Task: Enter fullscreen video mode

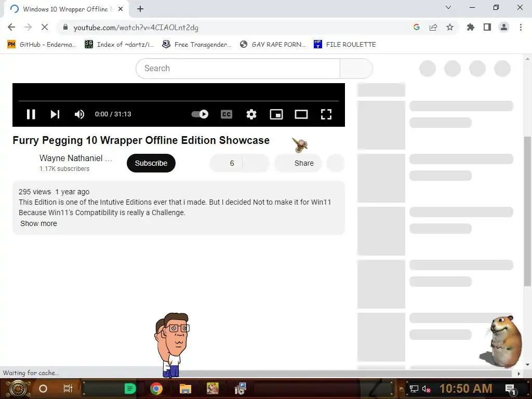Action: pos(326,114)
